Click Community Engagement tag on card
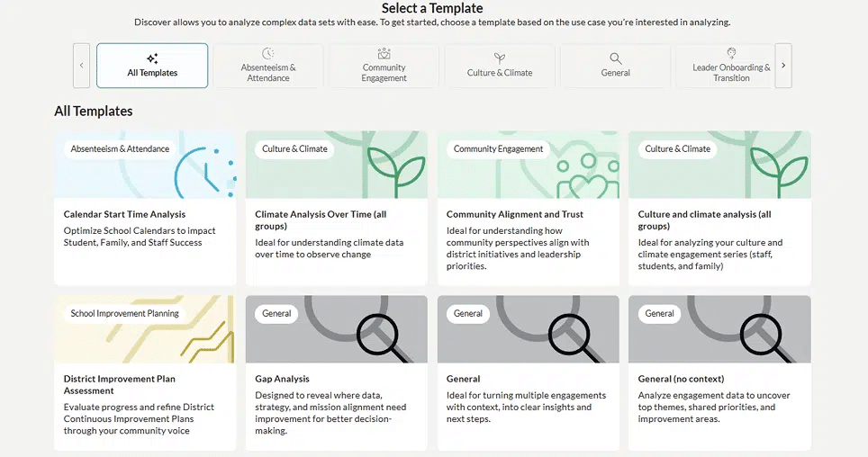The width and height of the screenshot is (868, 457). tap(499, 148)
